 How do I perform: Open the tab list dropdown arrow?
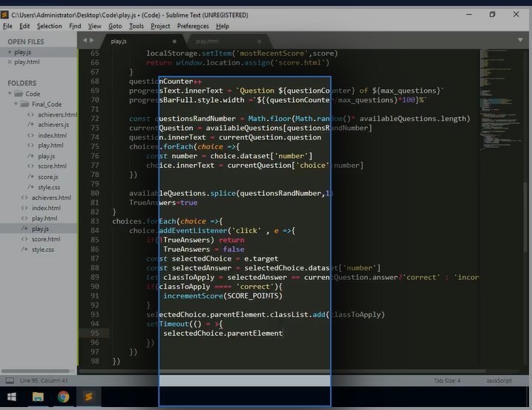[x=520, y=40]
